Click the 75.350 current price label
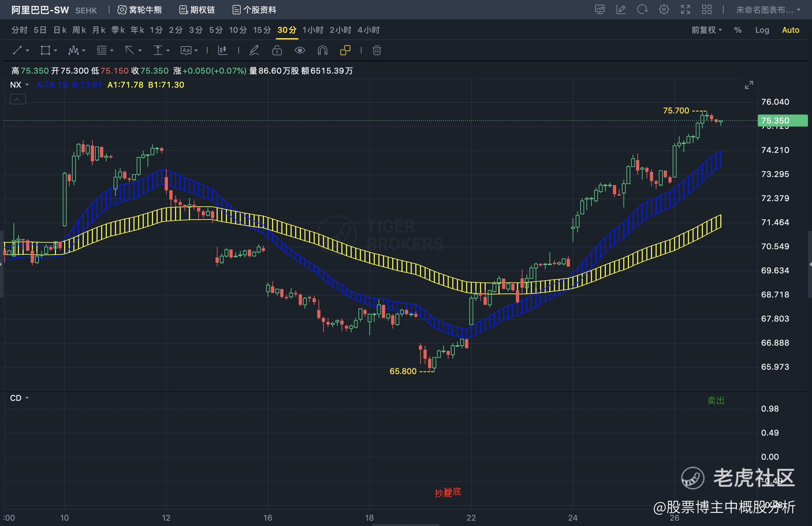The width and height of the screenshot is (812, 526). [782, 120]
